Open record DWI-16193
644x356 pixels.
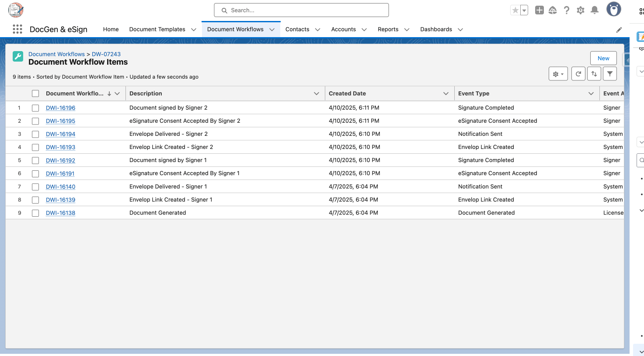pos(60,147)
